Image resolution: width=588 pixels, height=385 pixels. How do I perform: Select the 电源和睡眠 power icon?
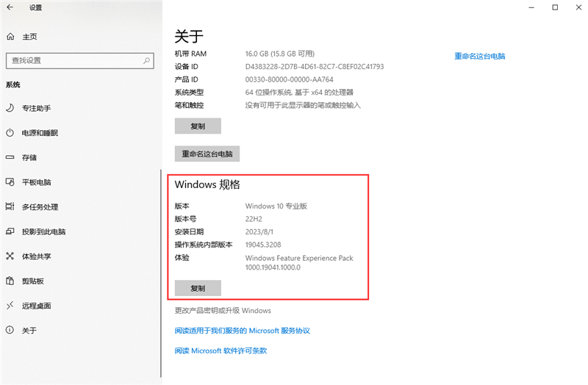tap(10, 133)
